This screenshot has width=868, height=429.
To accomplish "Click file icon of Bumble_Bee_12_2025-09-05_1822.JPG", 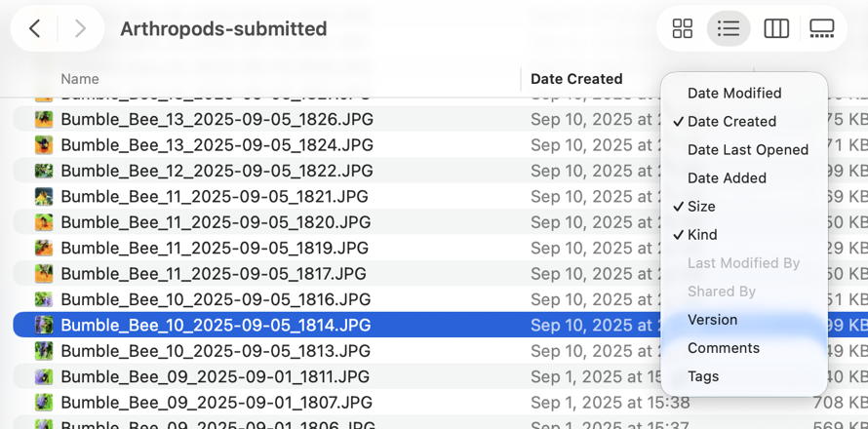I will click(44, 171).
